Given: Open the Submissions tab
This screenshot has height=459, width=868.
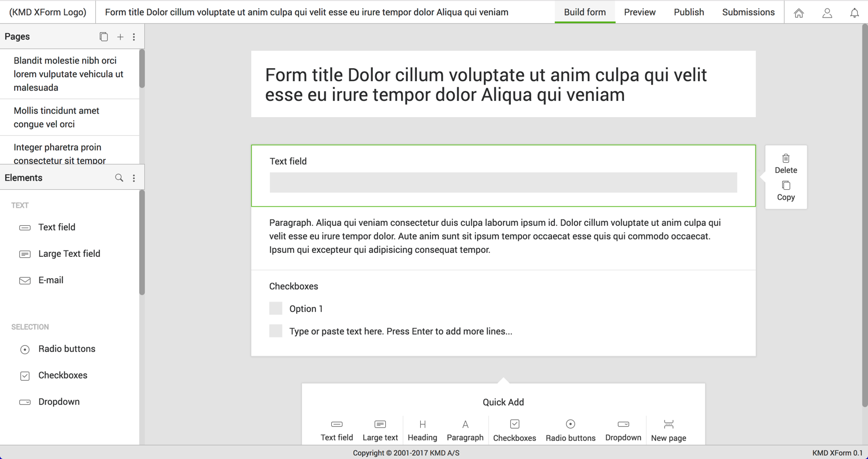Looking at the screenshot, I should tap(748, 12).
